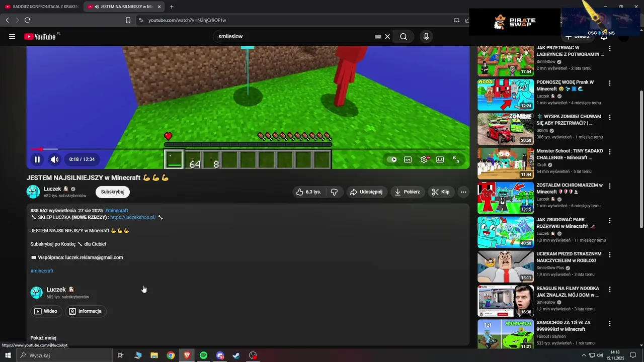Open notifications center in taskbar
The image size is (644, 362).
[633, 355]
